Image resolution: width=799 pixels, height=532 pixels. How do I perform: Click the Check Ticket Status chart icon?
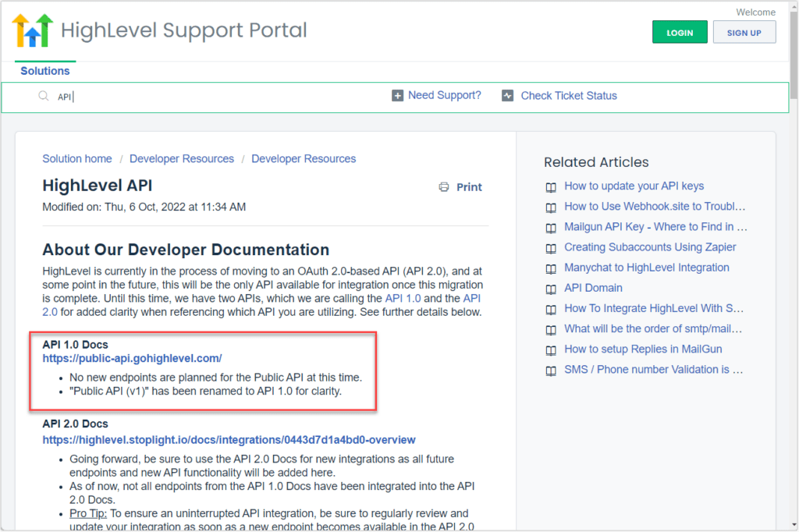click(x=507, y=96)
